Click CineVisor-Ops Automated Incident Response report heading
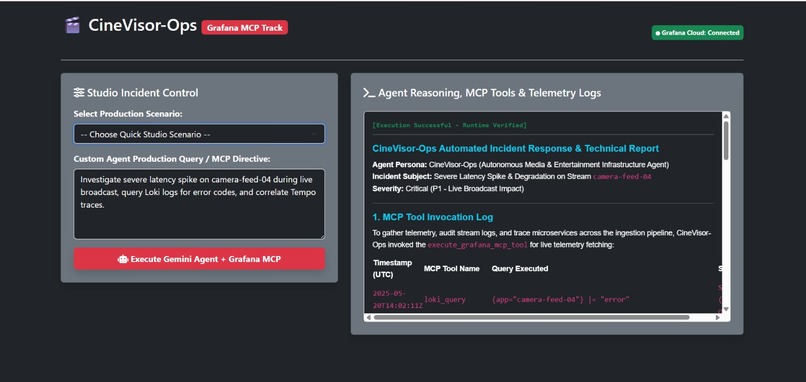 [516, 149]
